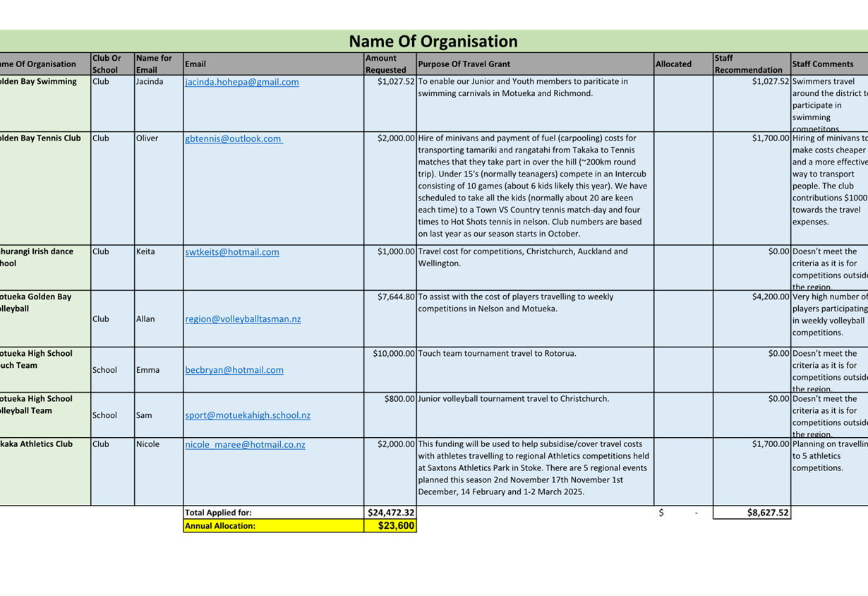The height and width of the screenshot is (596, 868).
Task: Select the Total Applied for label cell
Action: click(x=273, y=513)
